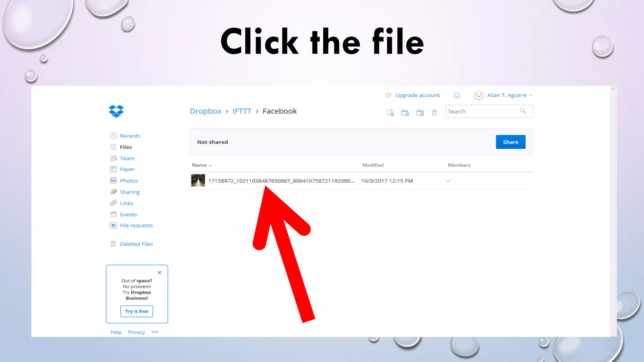
Task: Navigate to Dropbox breadcrumb
Action: pyautogui.click(x=206, y=111)
